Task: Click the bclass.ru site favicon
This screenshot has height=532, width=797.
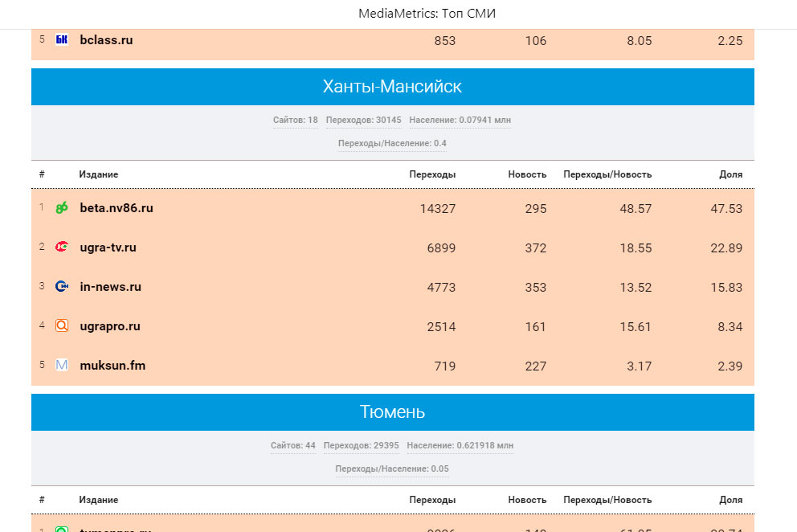Action: (62, 39)
